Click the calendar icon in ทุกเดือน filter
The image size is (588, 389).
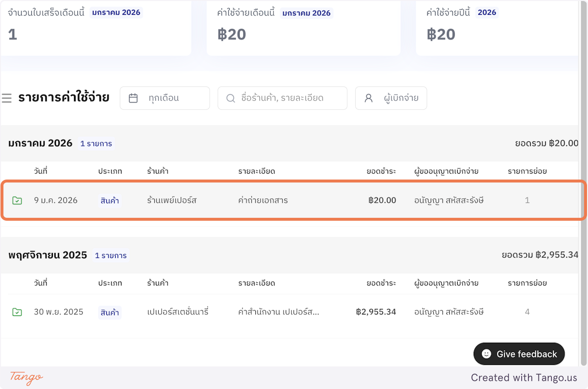[x=133, y=98]
